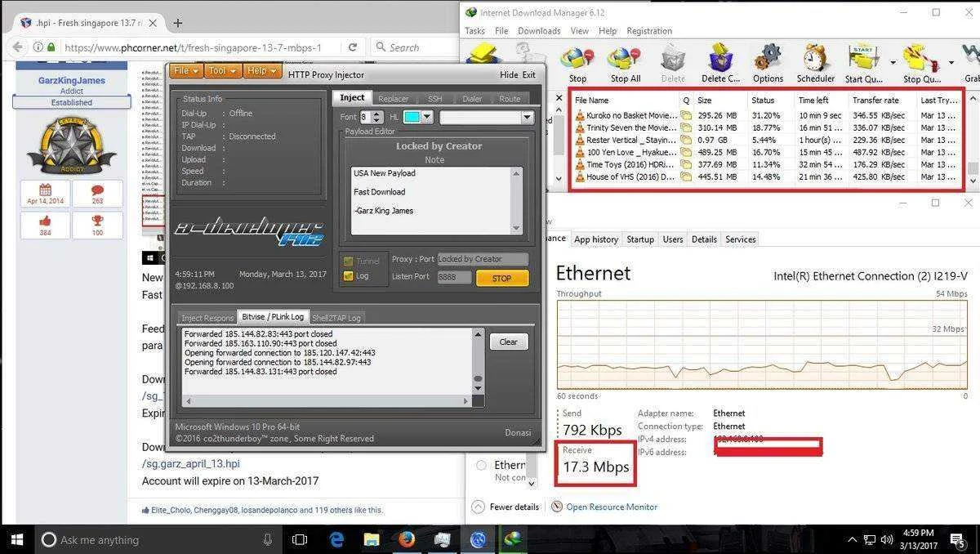Switch to the Dialer tab
Viewport: 980px width, 554px height.
(472, 98)
